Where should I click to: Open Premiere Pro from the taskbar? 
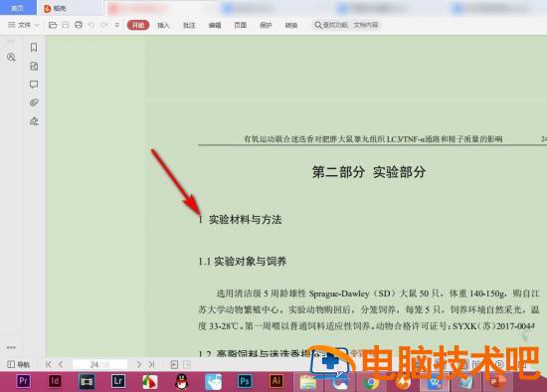click(24, 381)
